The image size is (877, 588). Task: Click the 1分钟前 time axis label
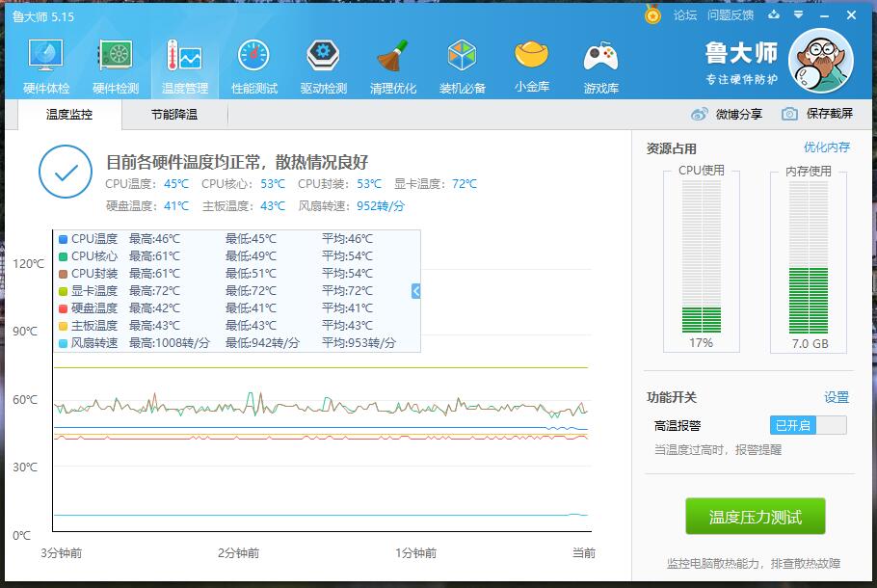pos(415,552)
